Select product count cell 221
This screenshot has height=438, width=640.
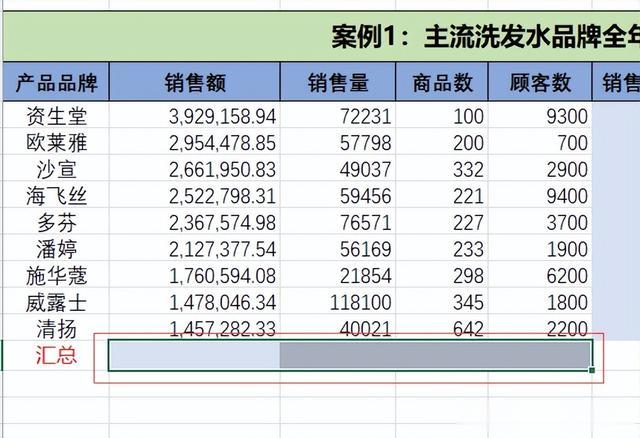(x=442, y=196)
